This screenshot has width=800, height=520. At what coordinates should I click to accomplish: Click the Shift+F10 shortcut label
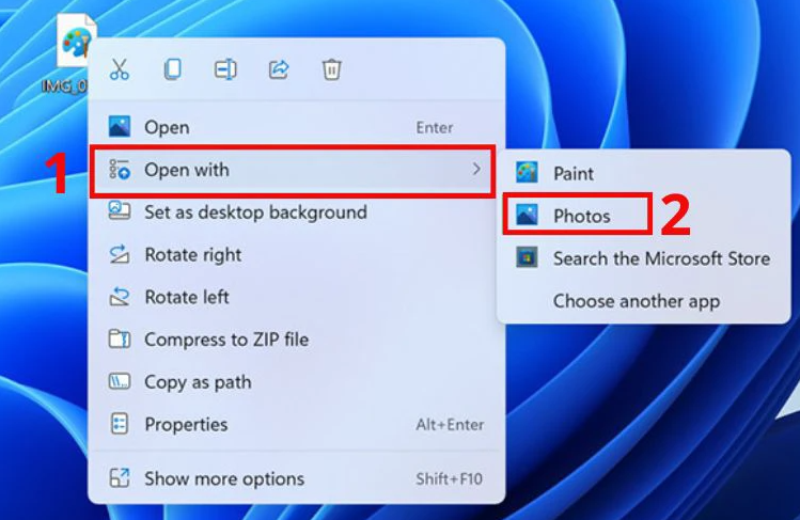449,479
